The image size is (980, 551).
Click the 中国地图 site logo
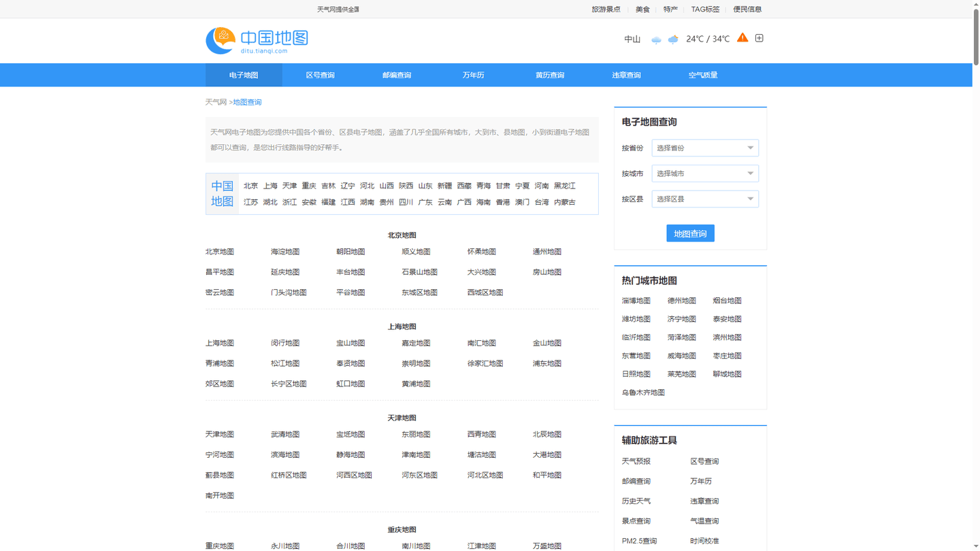click(257, 41)
